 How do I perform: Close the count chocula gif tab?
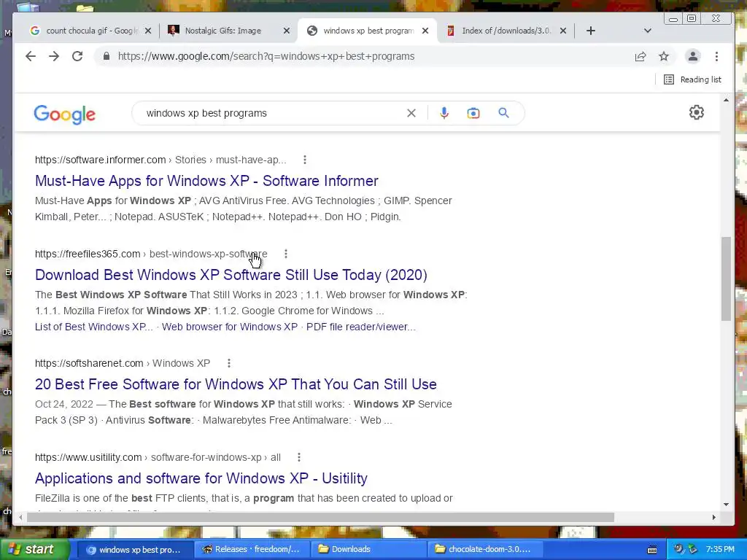pyautogui.click(x=147, y=31)
